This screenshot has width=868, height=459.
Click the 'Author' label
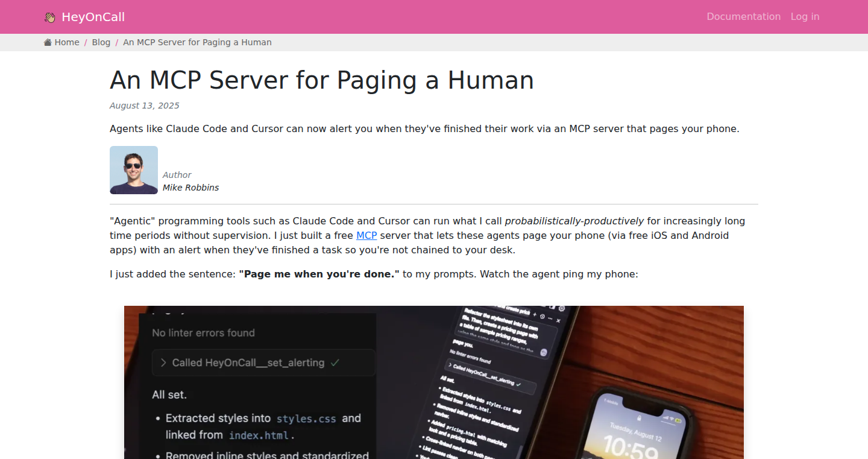[177, 175]
